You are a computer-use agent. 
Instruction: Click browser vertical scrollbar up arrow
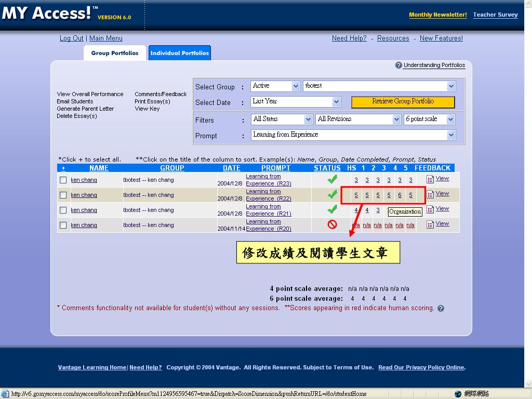click(x=528, y=3)
